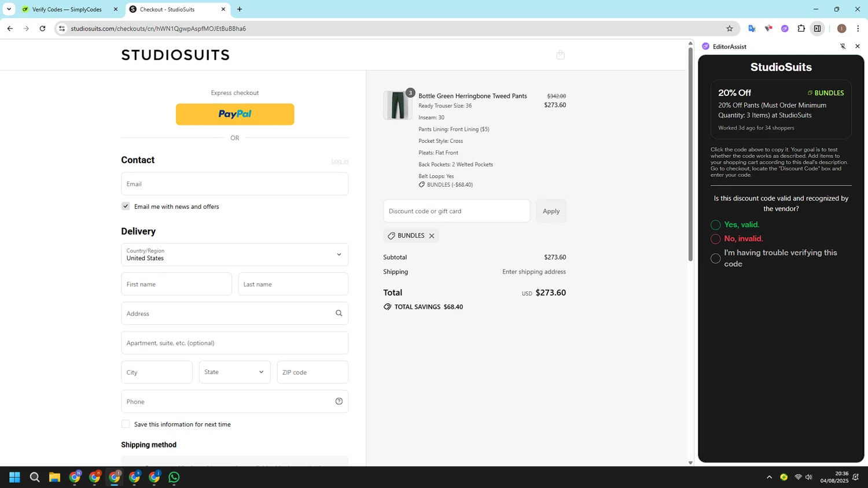The width and height of the screenshot is (868, 488).
Task: Open the Chrome three-dot menu
Action: coord(858,28)
